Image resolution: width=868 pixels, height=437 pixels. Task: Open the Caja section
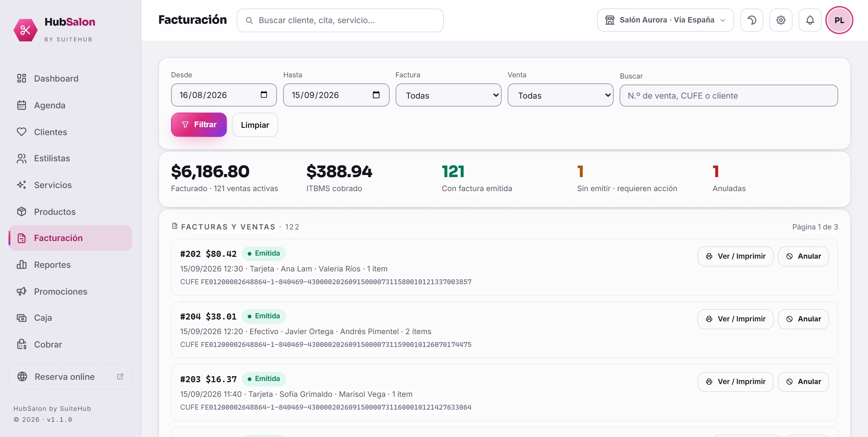[x=70, y=318]
